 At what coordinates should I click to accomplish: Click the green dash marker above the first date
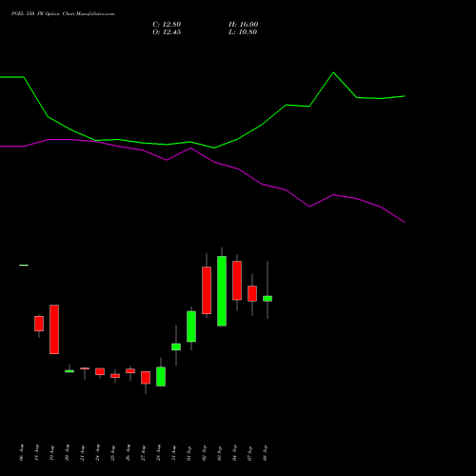click(x=24, y=265)
